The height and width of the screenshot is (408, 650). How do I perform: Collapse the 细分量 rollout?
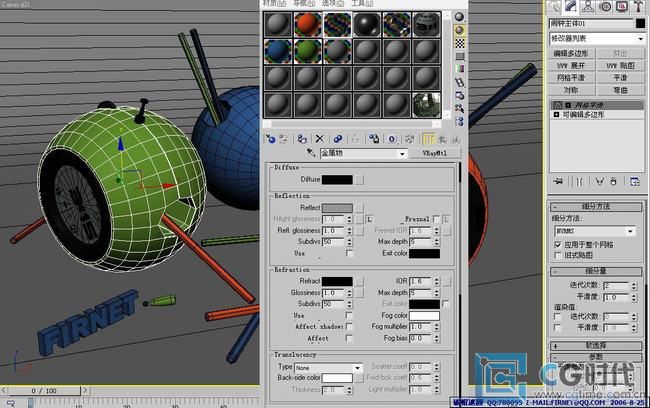pyautogui.click(x=596, y=271)
